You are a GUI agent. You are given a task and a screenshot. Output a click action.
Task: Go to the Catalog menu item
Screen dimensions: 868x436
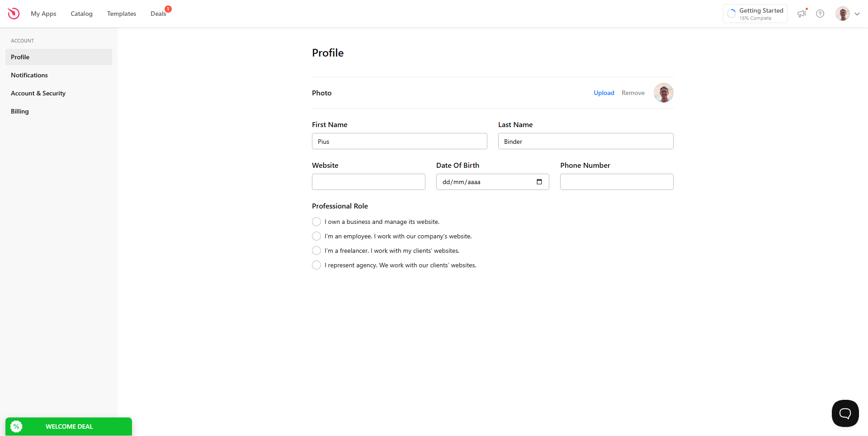coord(81,14)
